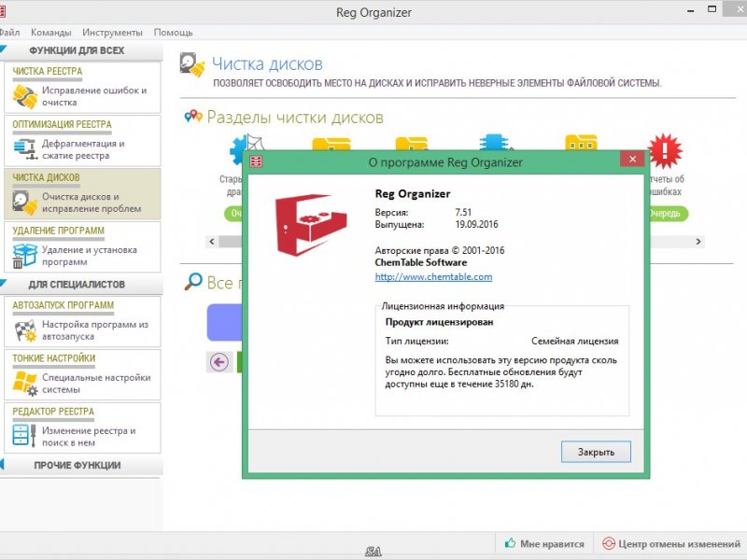The height and width of the screenshot is (560, 747).
Task: Open Дефрагментация и сжатие реестра
Action: click(83, 149)
